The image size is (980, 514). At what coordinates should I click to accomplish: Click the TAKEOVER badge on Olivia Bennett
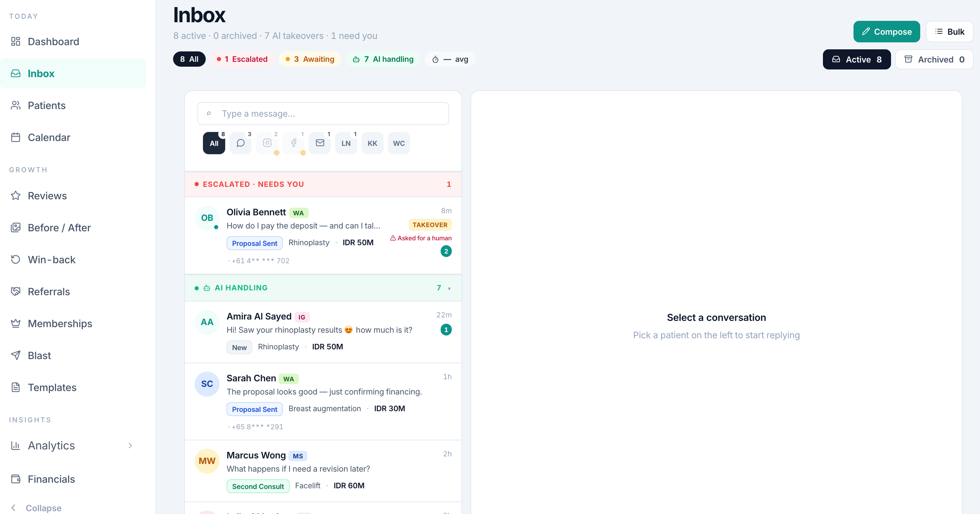click(430, 225)
